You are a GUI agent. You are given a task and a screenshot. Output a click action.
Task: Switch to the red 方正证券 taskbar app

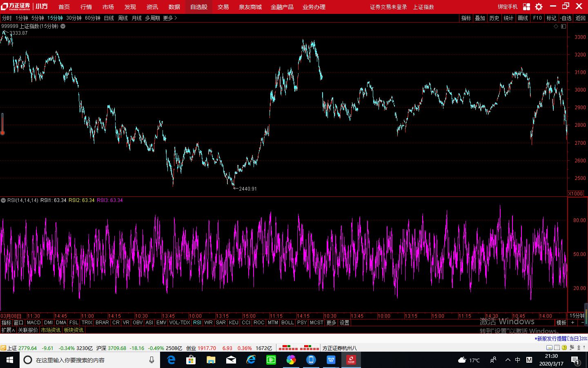pos(351,360)
